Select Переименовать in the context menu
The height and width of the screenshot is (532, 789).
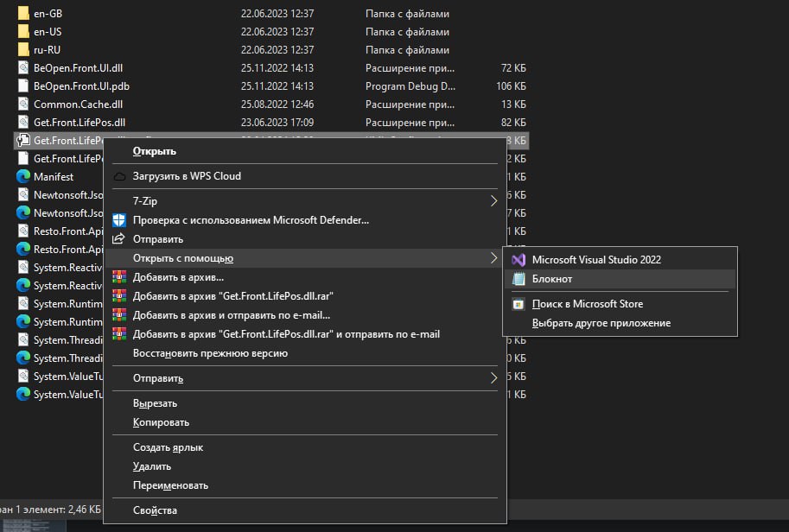pyautogui.click(x=170, y=485)
